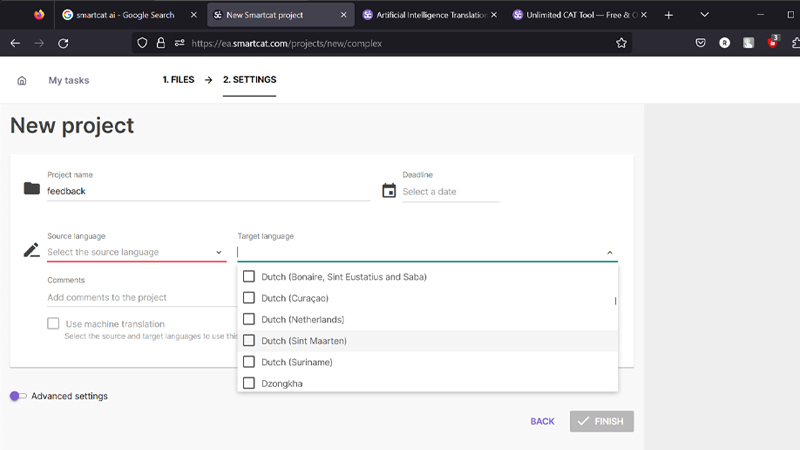The height and width of the screenshot is (450, 800).
Task: Select Dutch (Netherlands) checkbox
Action: click(249, 319)
